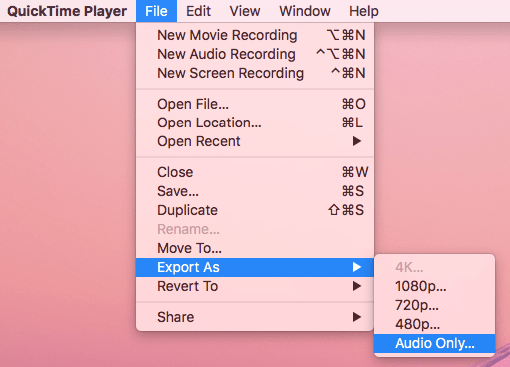Export as 720p...
The image size is (510, 367).
(x=434, y=305)
